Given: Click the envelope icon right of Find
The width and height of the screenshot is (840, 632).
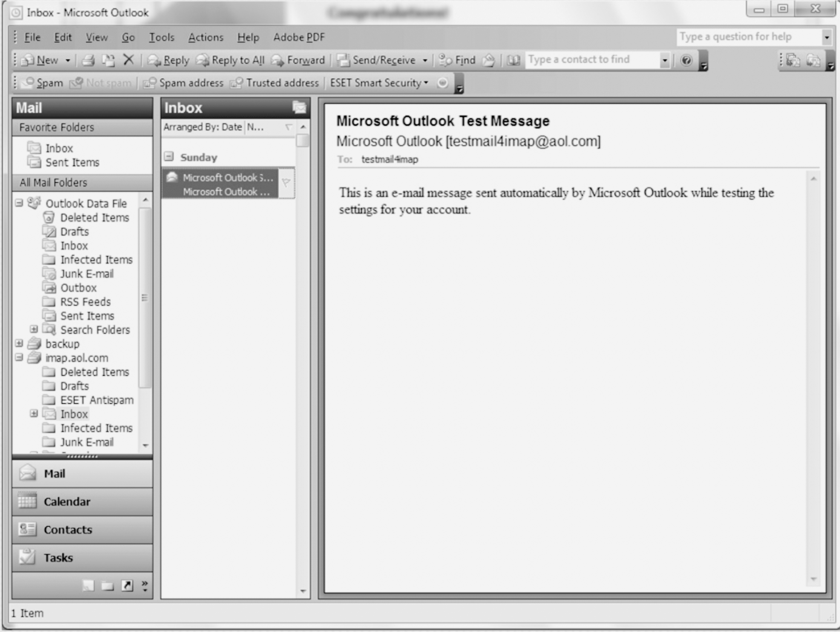Looking at the screenshot, I should pyautogui.click(x=489, y=60).
